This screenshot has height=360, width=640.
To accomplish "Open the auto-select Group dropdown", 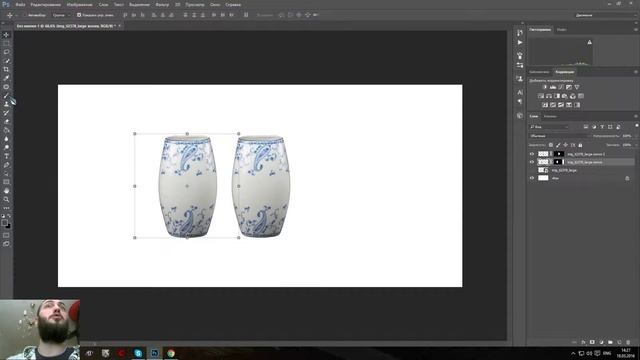I will [61, 15].
